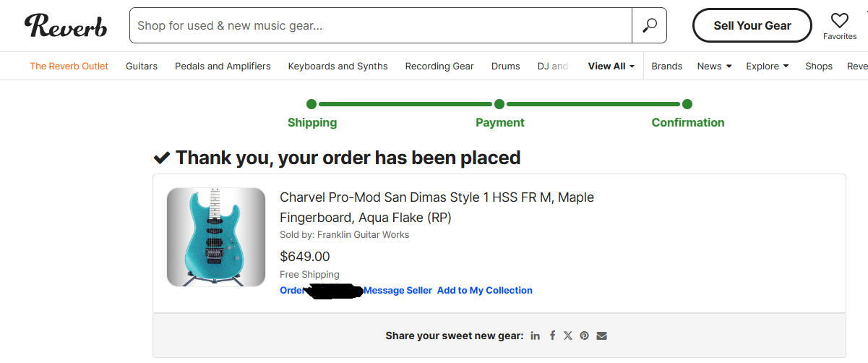Share order via email envelope icon
868x363 pixels.
pyautogui.click(x=601, y=336)
